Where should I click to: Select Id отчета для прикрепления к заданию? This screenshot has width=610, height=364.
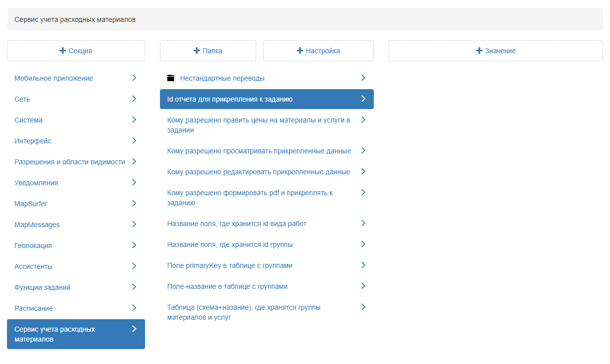click(267, 99)
